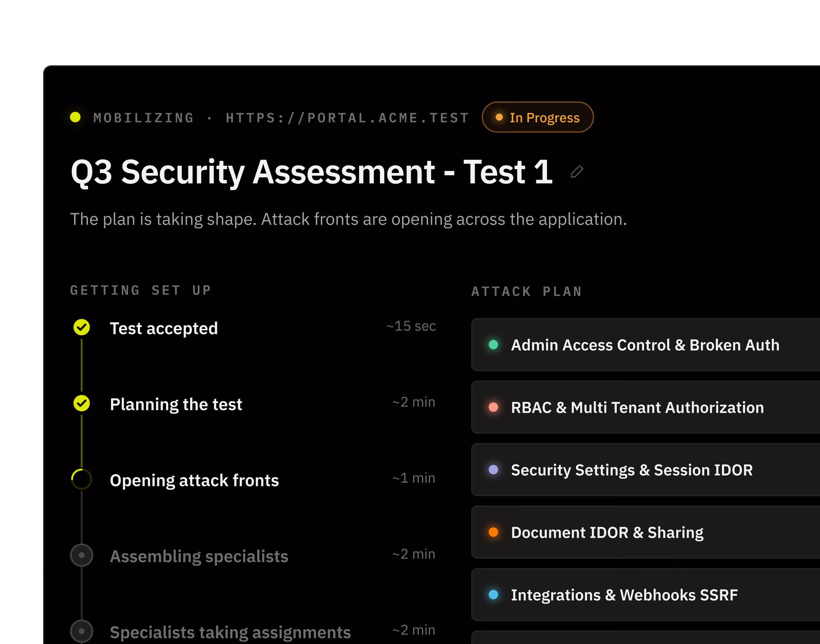
Task: Click the Q3 Security Assessment - Test 1 title
Action: (311, 172)
